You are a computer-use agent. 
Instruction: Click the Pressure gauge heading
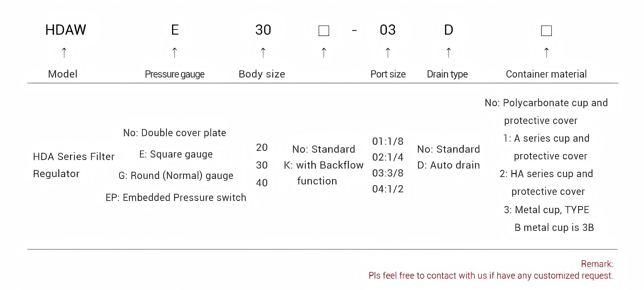pos(174,74)
